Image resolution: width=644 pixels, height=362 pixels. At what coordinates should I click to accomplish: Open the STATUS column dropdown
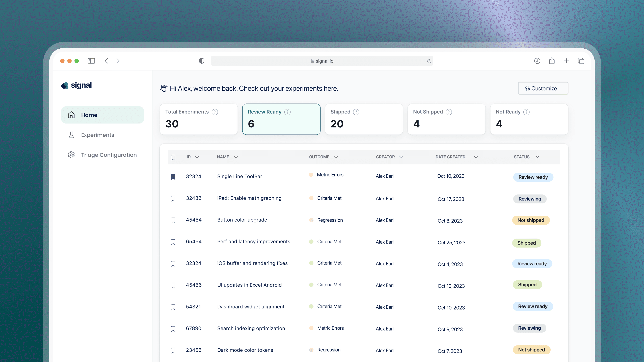point(538,157)
